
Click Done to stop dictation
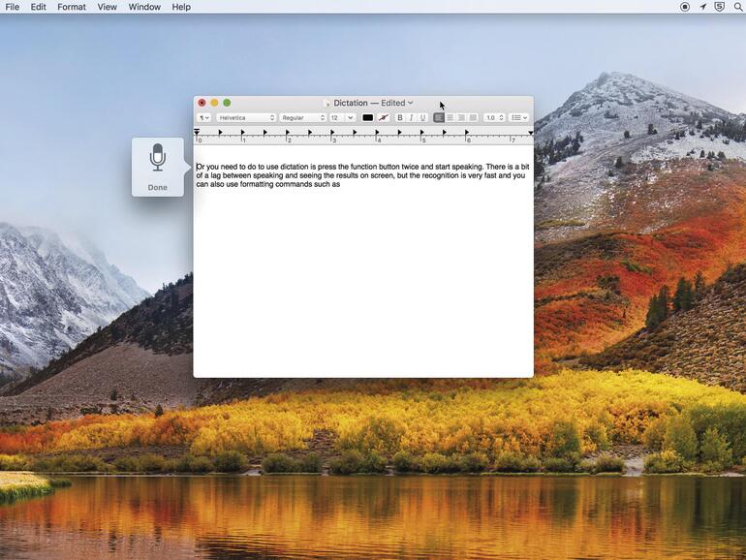[158, 187]
